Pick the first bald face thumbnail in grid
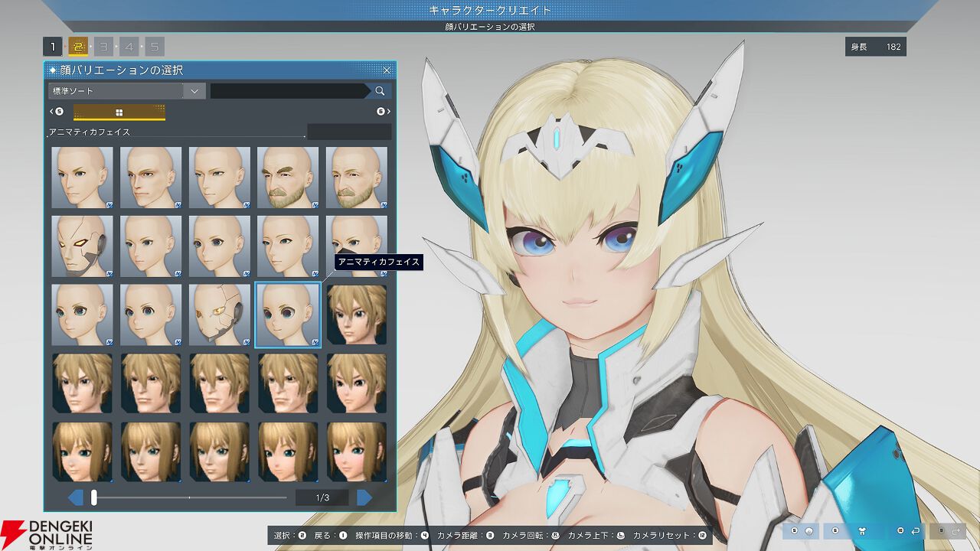Screen dimensions: 980x551 82,178
